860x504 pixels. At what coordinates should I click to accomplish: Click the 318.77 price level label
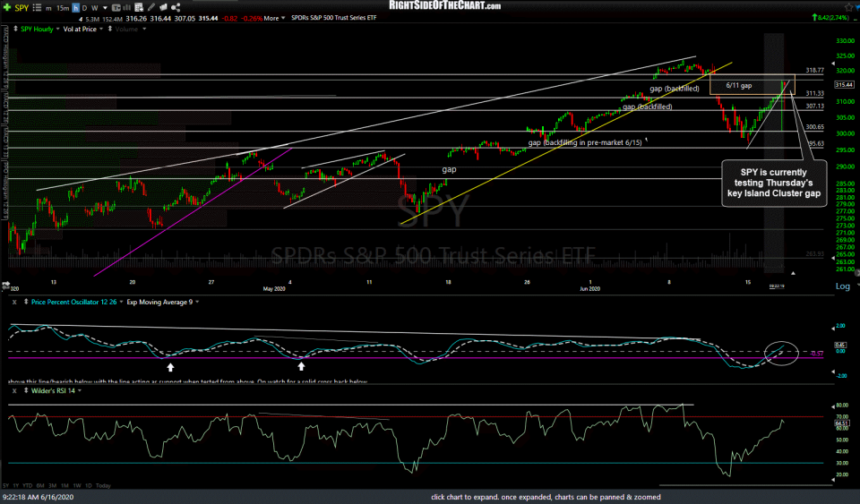(814, 70)
